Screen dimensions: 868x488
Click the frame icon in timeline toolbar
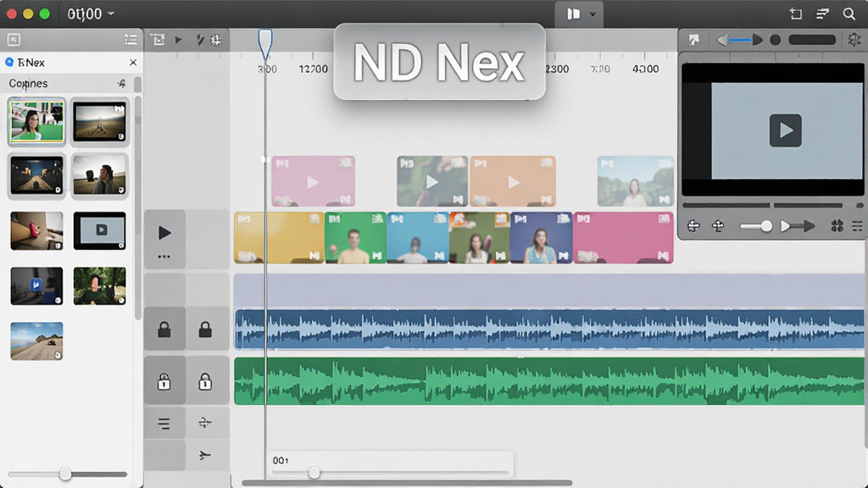[x=158, y=39]
